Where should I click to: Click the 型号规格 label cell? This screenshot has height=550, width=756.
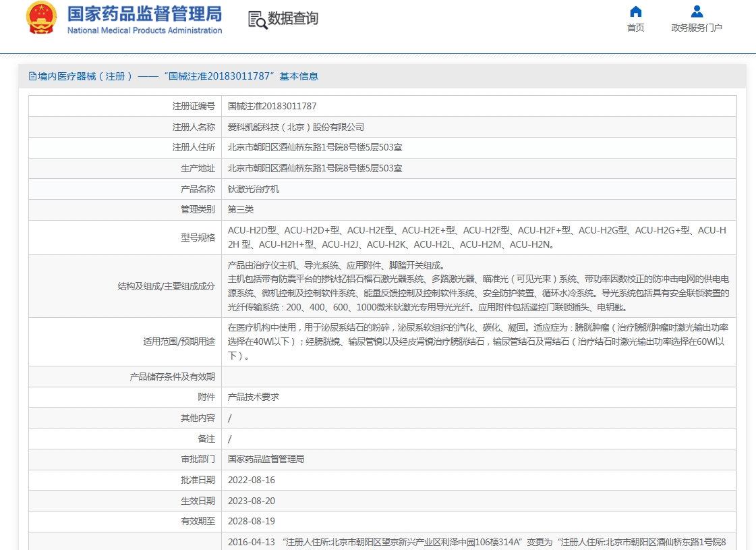[x=125, y=238]
